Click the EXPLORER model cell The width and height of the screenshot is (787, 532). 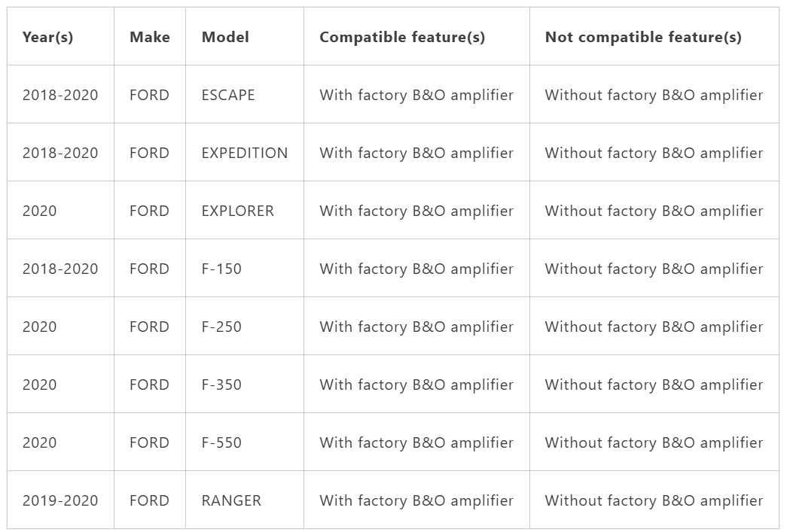[x=237, y=211]
